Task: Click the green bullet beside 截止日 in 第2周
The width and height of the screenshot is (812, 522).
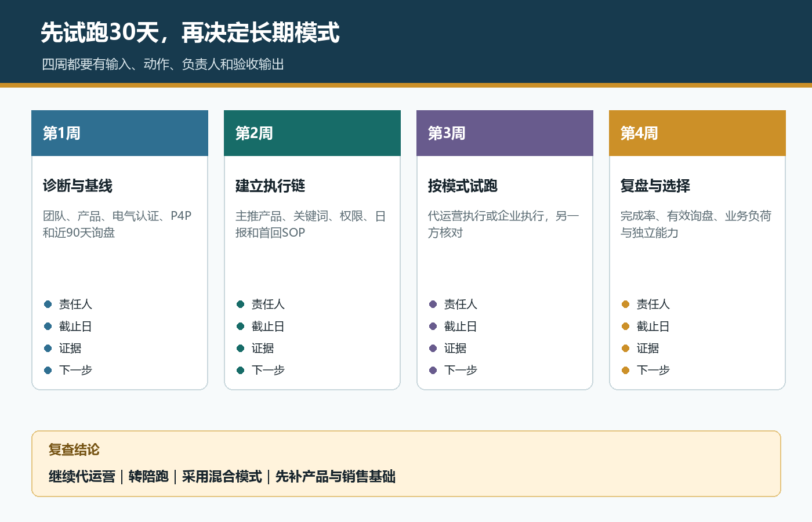Action: pyautogui.click(x=241, y=327)
